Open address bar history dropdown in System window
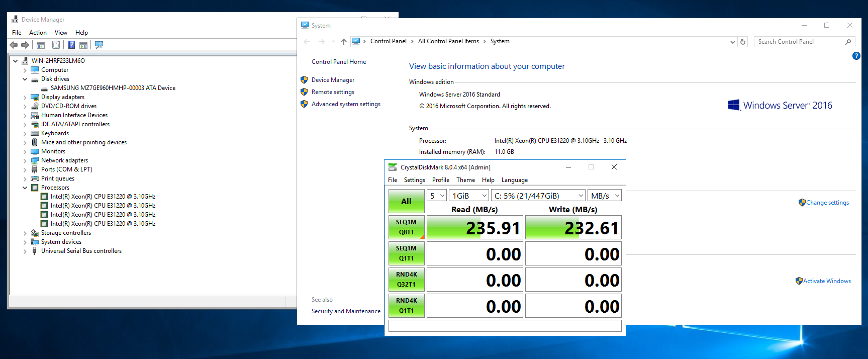 coord(732,42)
